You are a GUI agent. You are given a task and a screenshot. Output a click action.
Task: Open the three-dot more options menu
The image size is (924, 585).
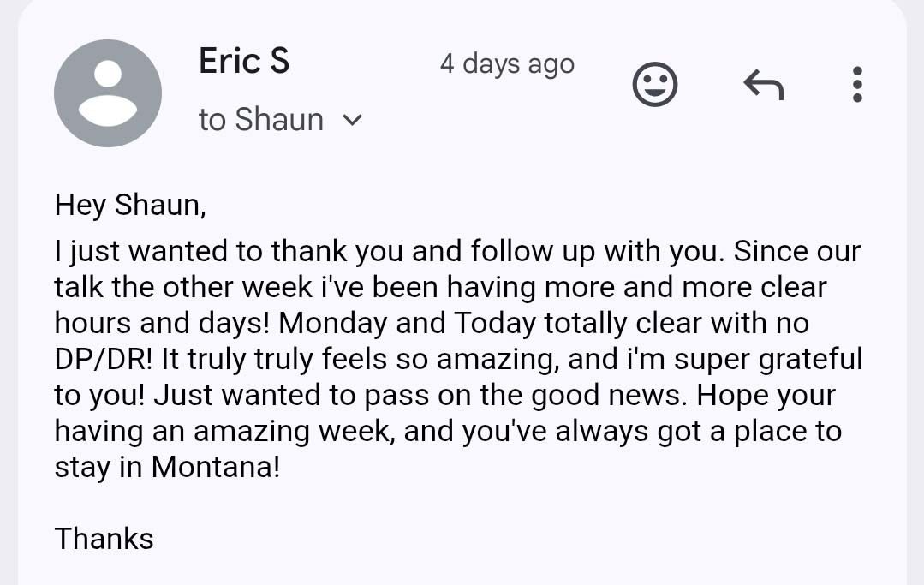pyautogui.click(x=857, y=84)
